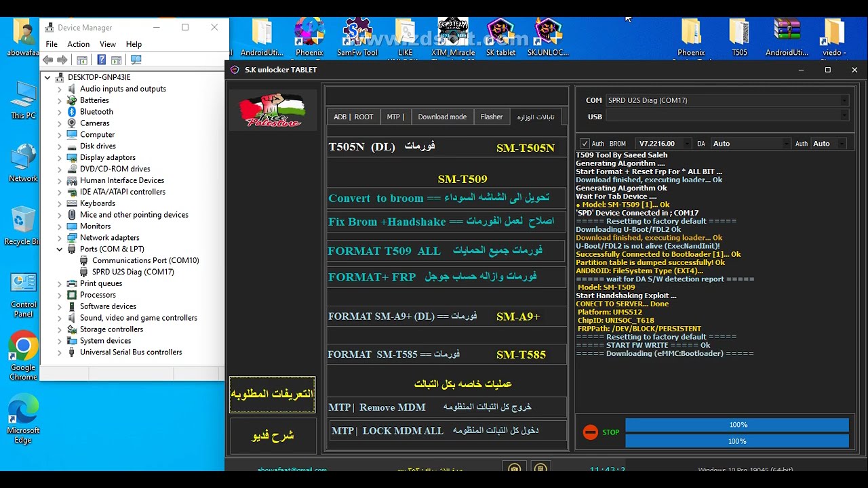Expand Universal Serial Bus controllers arrow
The image size is (868, 488).
(60, 352)
